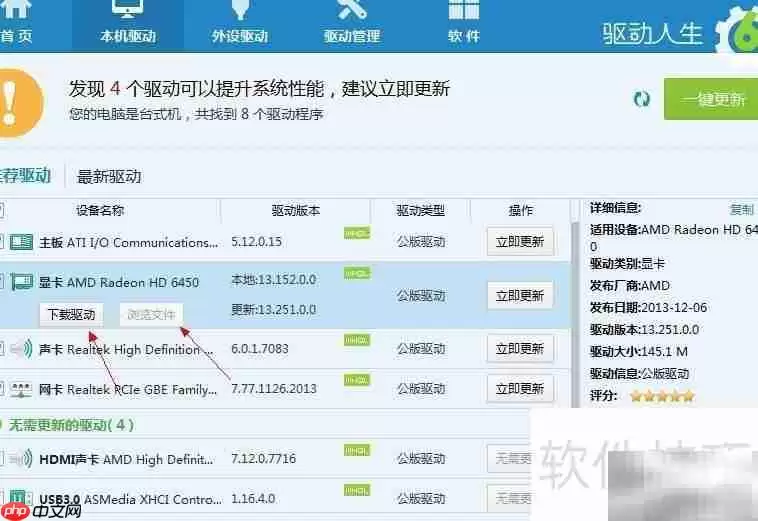Click the green 一键更新 button
Viewport: 758px width, 521px height.
(711, 99)
